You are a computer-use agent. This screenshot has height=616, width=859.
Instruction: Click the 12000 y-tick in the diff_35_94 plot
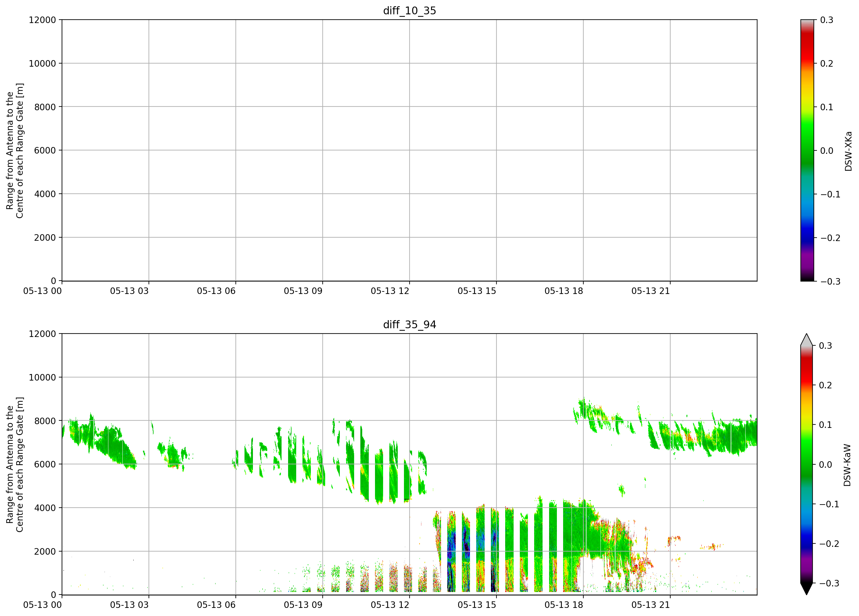42,334
